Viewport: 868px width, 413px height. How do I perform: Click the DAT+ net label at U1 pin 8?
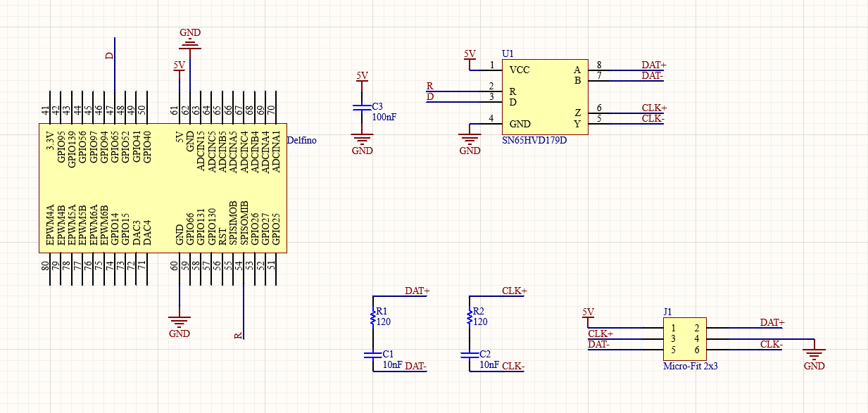click(x=653, y=65)
